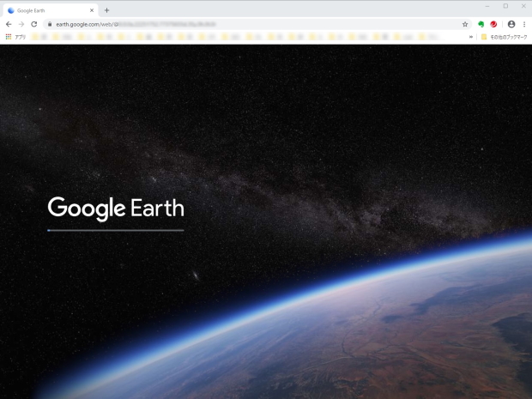Screen dimensions: 532x399
Task: Select the Google Earth browser tab
Action: click(x=51, y=10)
